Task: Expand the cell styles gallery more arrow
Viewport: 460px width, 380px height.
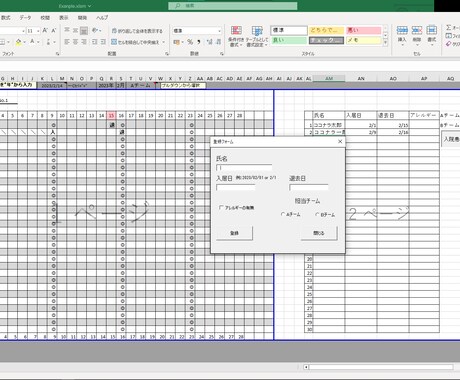Action: coord(386,43)
